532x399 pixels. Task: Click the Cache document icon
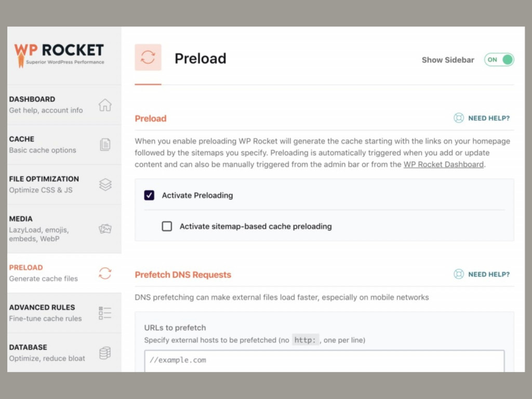(x=105, y=144)
